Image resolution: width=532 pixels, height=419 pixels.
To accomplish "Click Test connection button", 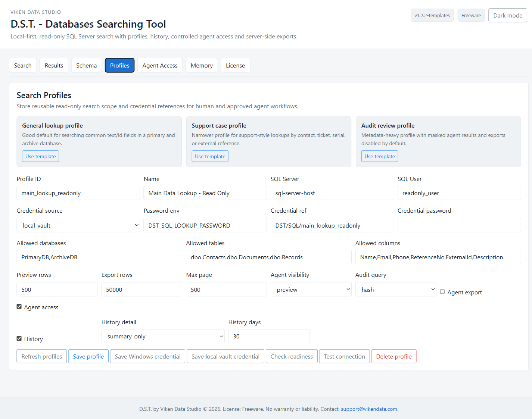I will pos(345,356).
